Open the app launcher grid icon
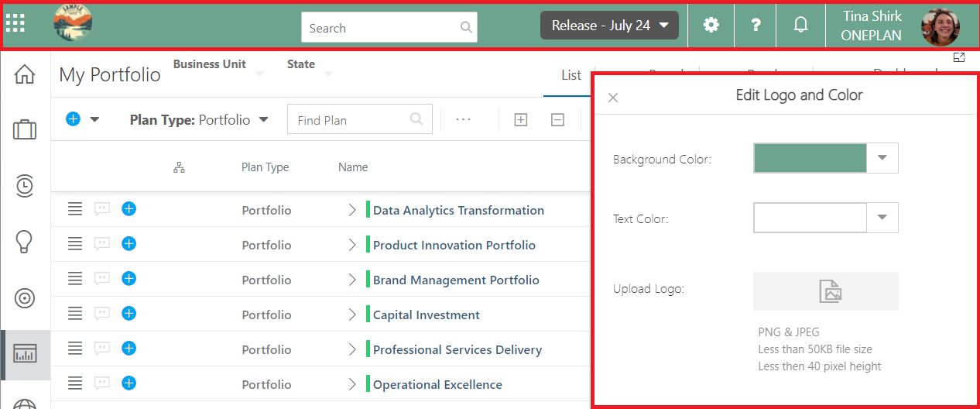Screen dimensions: 980x409 (15, 24)
